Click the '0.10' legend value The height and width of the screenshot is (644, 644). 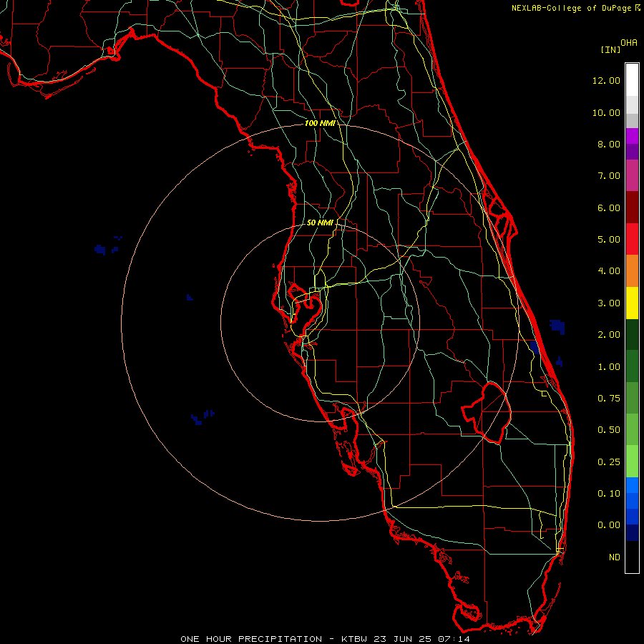pyautogui.click(x=609, y=494)
